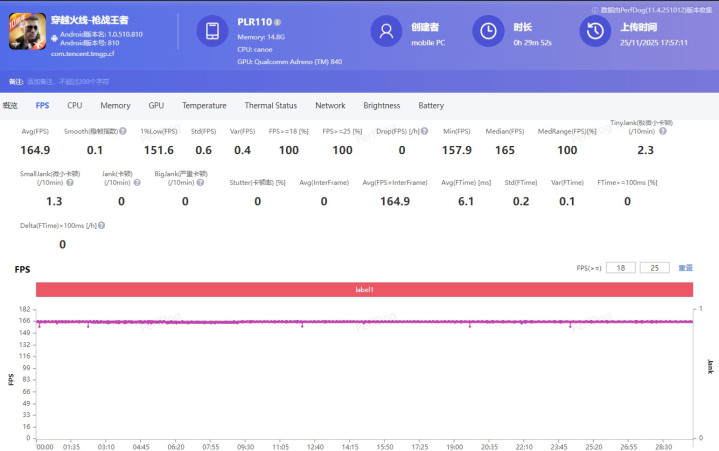719x451 pixels.
Task: Click the FPS threshold field showing 25
Action: [654, 268]
